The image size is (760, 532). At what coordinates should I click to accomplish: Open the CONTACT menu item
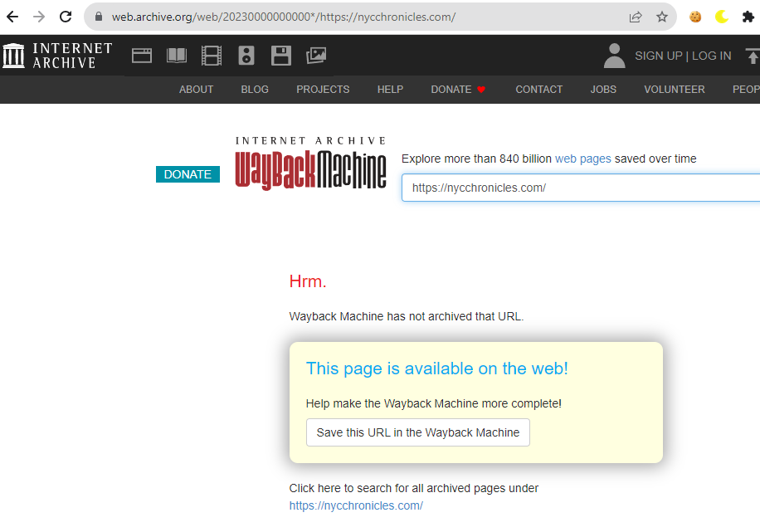(539, 90)
